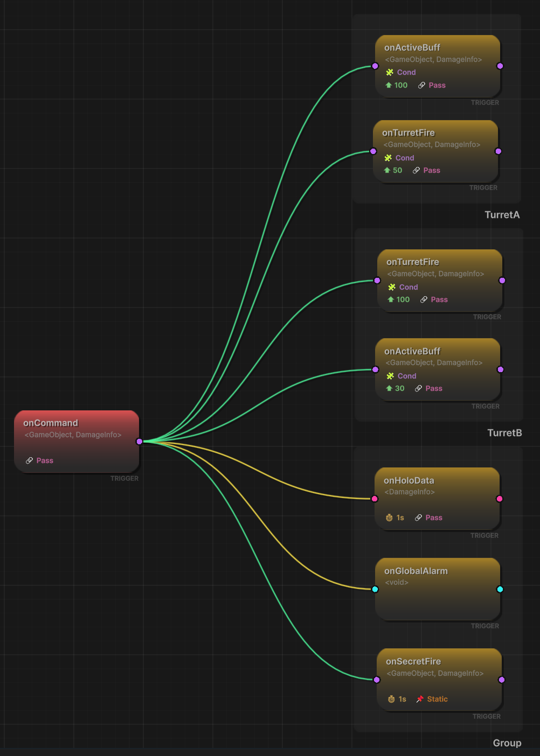Click the 50 damage arrow icon on onTurretFire
540x756 pixels.
(x=388, y=170)
